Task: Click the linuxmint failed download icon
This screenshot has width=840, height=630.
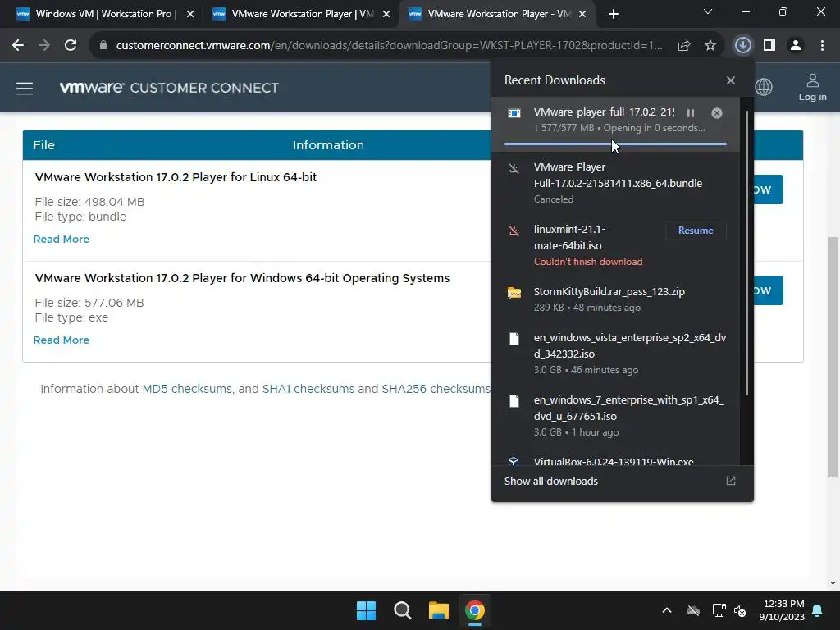Action: [514, 231]
